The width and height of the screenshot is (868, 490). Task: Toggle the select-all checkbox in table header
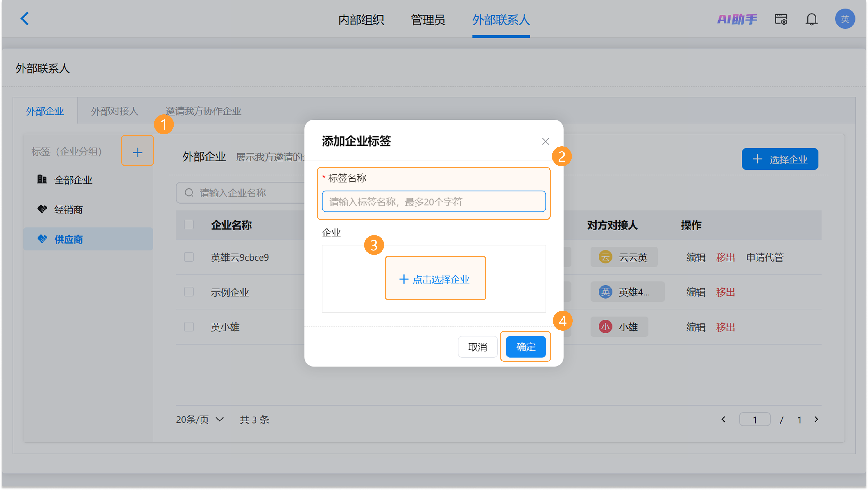click(189, 225)
